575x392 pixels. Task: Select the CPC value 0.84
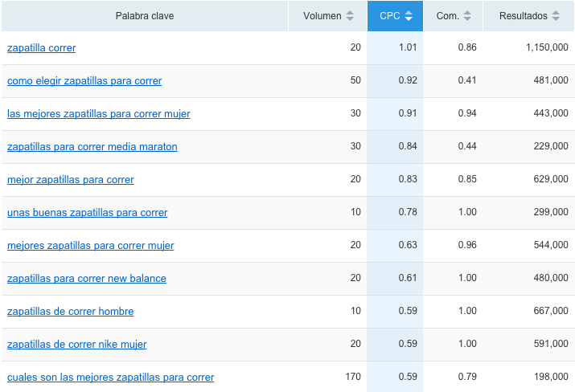408,146
